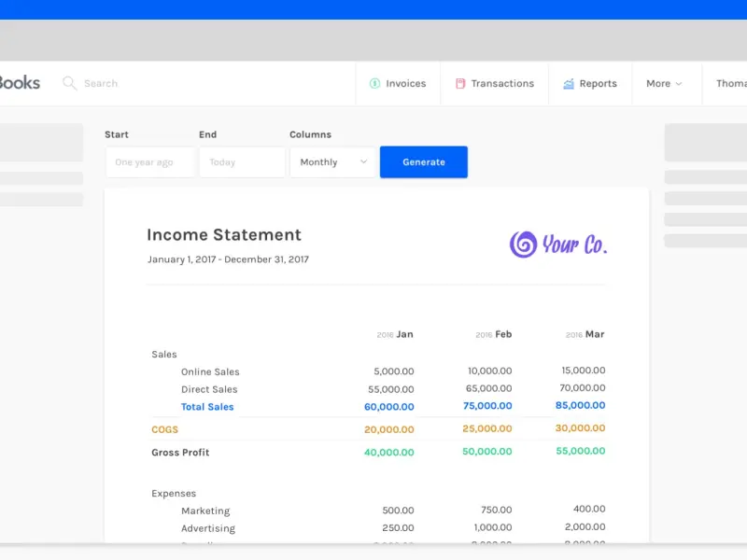Click the Start date field
Viewport: 747px width, 560px height.
(x=149, y=162)
